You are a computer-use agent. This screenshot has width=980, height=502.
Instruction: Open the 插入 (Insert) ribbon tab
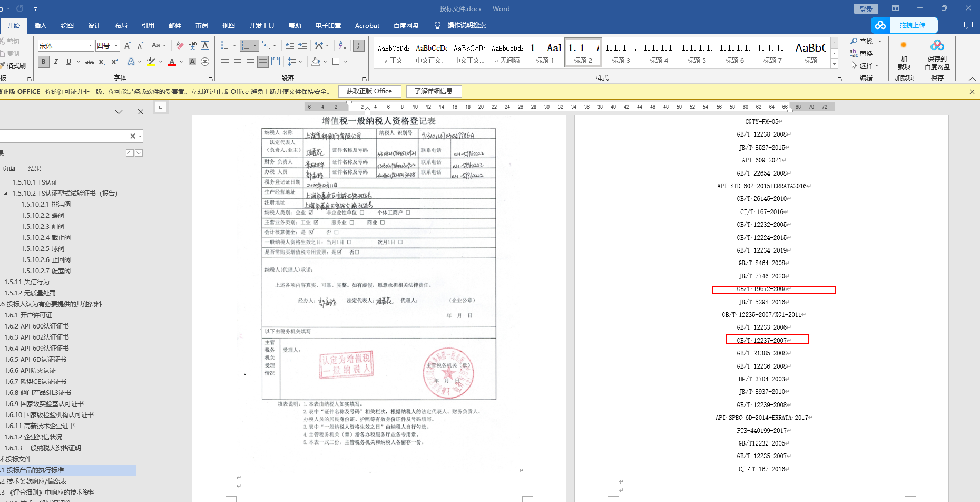pos(41,26)
